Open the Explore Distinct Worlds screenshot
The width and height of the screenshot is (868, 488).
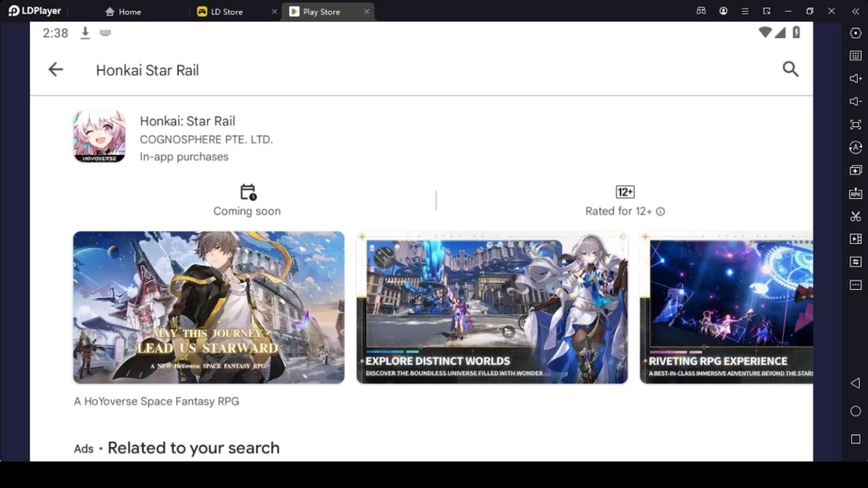[492, 307]
